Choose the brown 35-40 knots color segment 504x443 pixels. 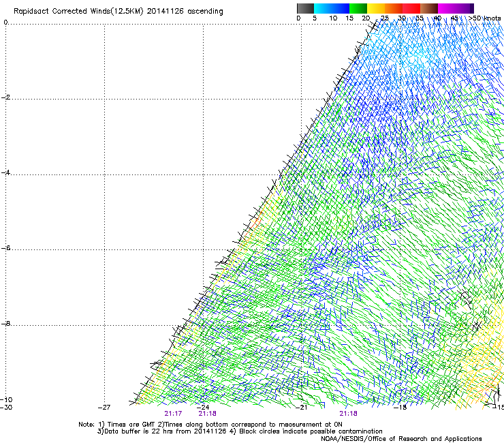pyautogui.click(x=429, y=8)
